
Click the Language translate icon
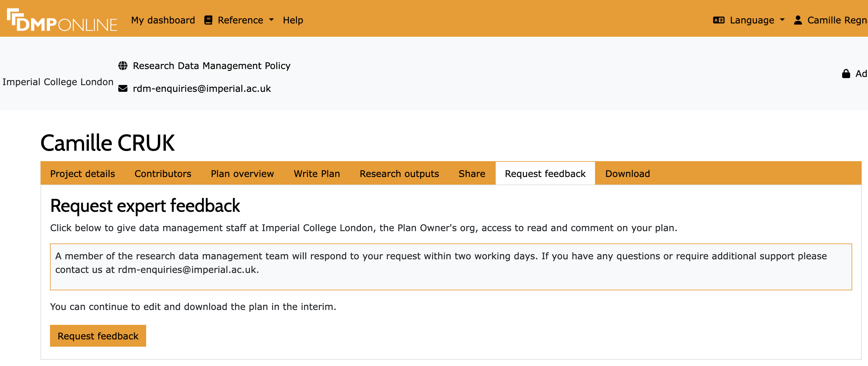(x=718, y=20)
